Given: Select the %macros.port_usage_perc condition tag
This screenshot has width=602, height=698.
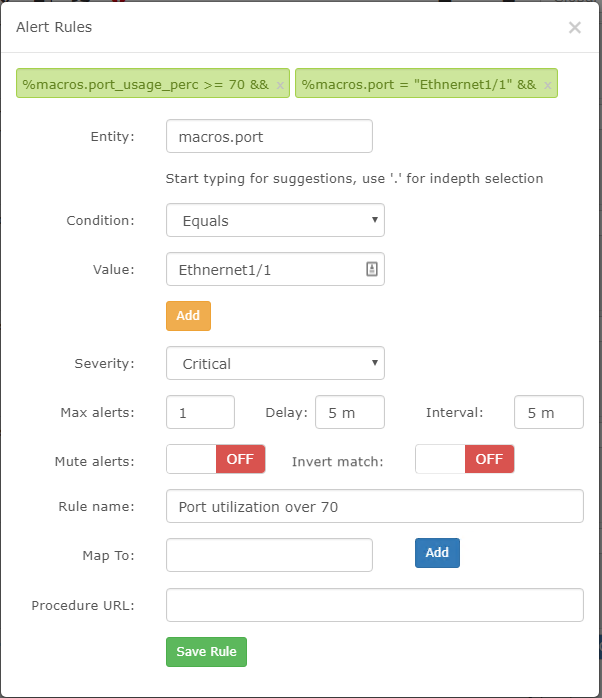Looking at the screenshot, I should coord(146,84).
